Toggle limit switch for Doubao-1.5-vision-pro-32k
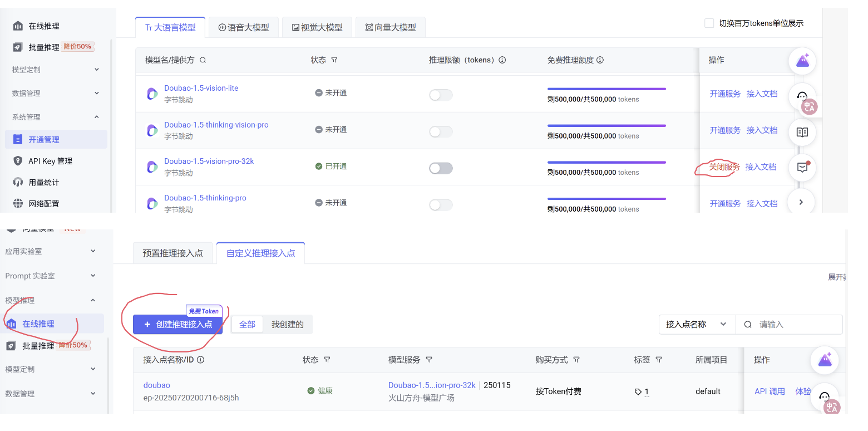This screenshot has width=868, height=431. (441, 168)
